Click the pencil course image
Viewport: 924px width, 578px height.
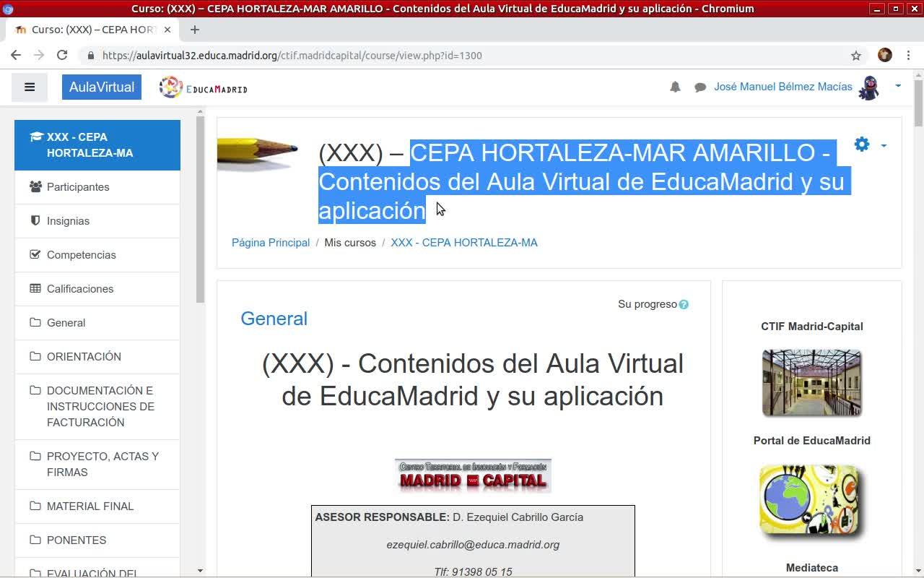(258, 153)
